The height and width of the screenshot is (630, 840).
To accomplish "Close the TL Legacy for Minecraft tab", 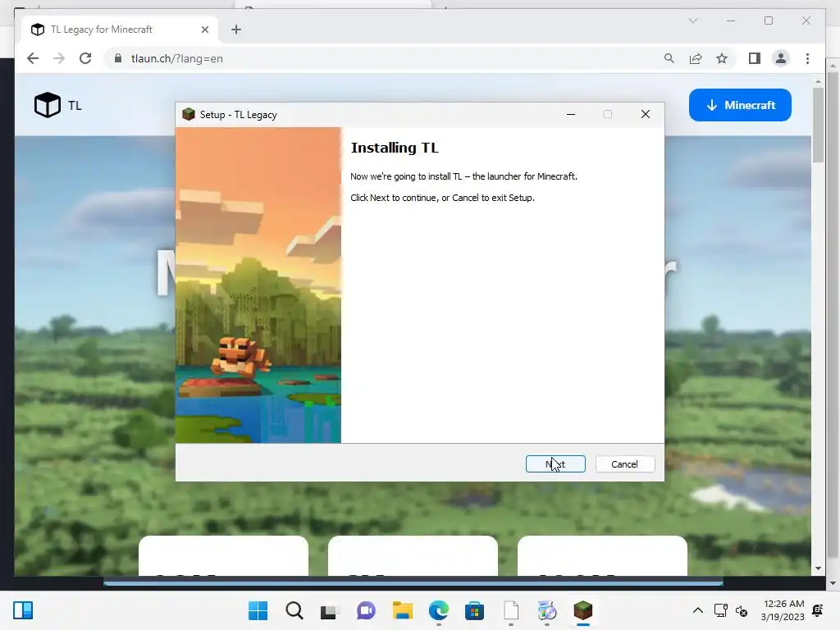I will pos(204,30).
